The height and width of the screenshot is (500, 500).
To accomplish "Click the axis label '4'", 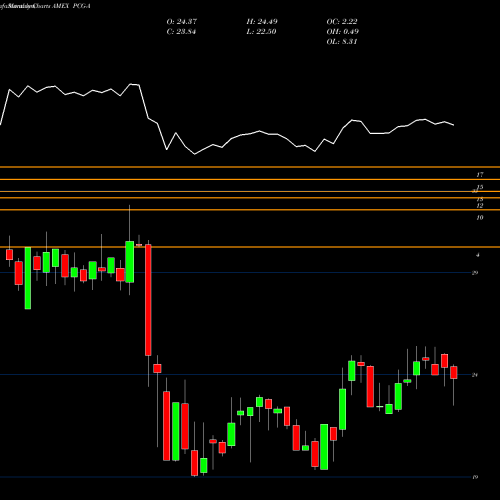I will (478, 255).
